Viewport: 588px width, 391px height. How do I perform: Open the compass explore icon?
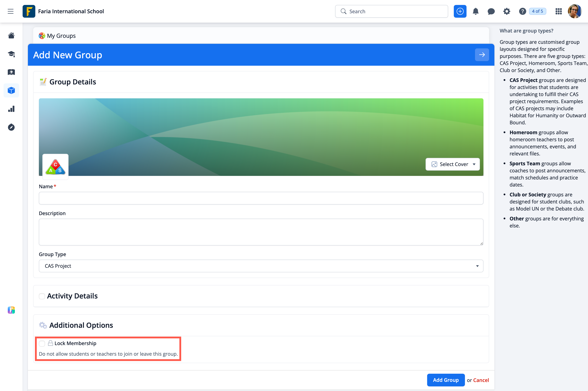pos(11,128)
